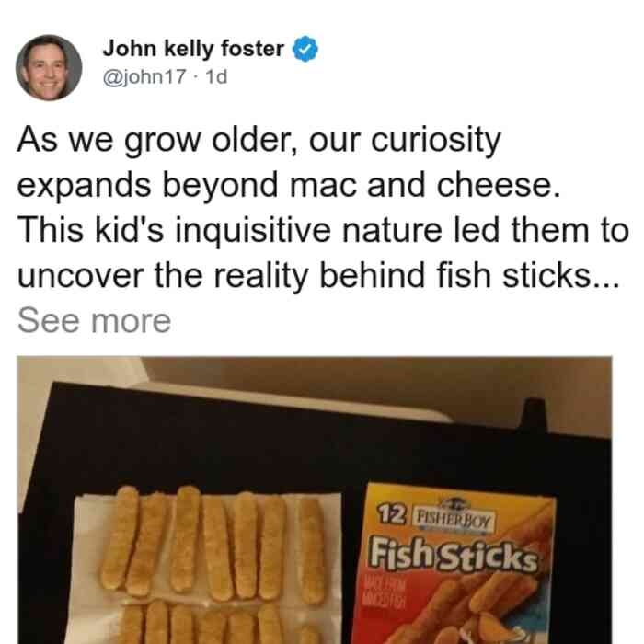Open the @john17 handle

[144, 76]
